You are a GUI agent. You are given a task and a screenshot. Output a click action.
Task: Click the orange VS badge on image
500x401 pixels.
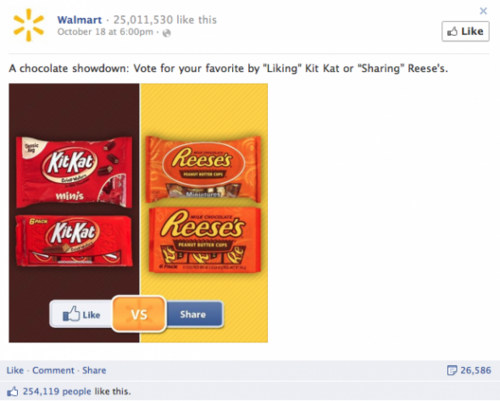pyautogui.click(x=139, y=314)
